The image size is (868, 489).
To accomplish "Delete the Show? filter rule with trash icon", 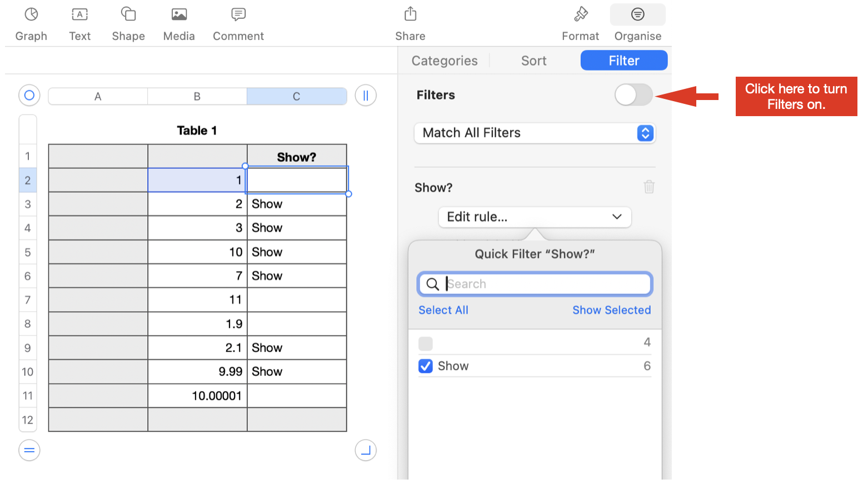I will click(648, 187).
